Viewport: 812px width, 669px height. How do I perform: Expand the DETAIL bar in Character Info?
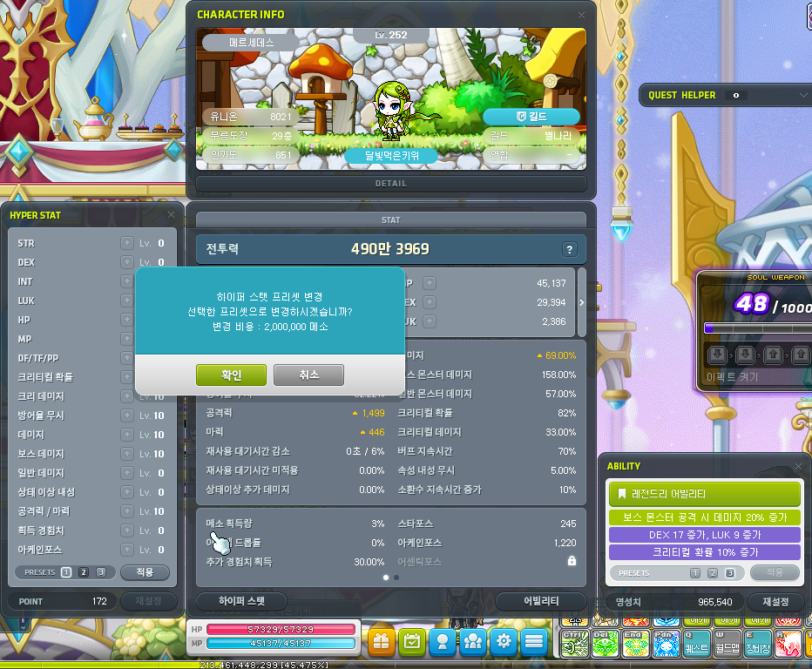[x=391, y=184]
